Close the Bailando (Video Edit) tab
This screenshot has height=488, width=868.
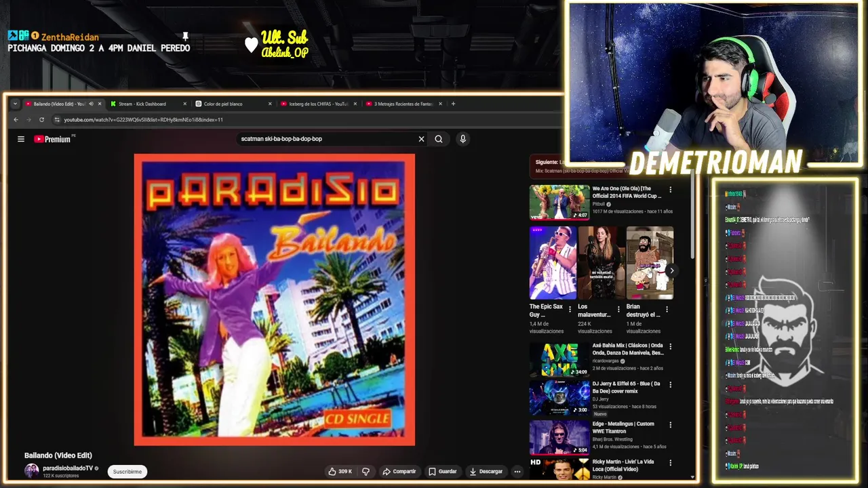(x=100, y=104)
